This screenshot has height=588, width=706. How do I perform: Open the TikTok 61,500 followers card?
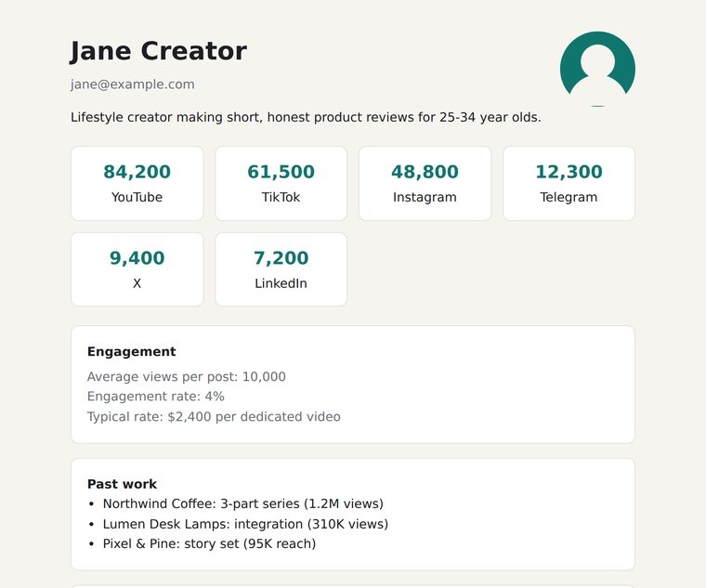click(x=281, y=183)
